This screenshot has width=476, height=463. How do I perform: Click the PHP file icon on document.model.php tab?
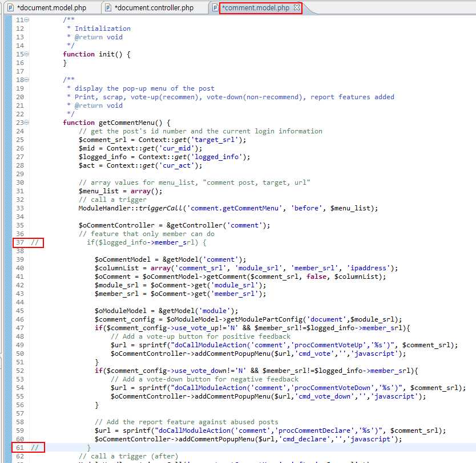[x=10, y=8]
